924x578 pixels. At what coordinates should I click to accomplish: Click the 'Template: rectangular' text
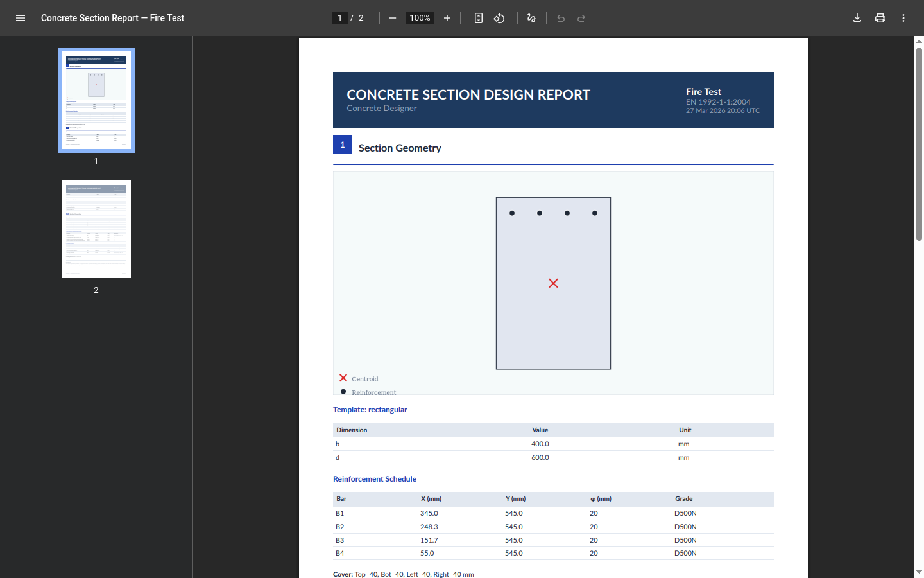(370, 410)
